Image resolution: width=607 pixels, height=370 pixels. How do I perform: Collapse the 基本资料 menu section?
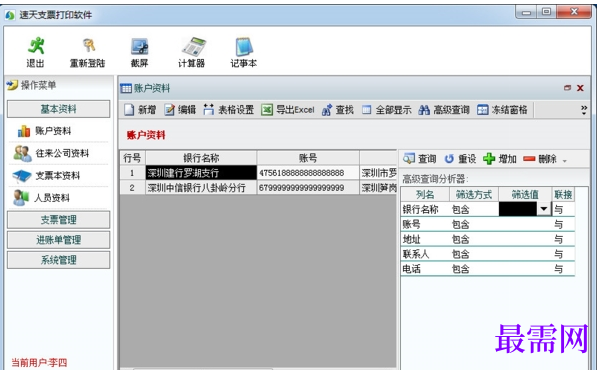click(58, 109)
